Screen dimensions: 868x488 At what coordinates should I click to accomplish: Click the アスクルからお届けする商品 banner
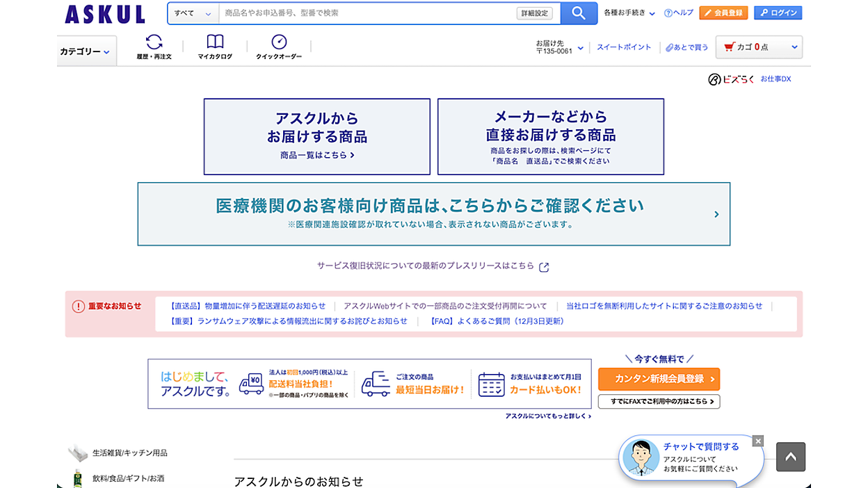pyautogui.click(x=317, y=136)
